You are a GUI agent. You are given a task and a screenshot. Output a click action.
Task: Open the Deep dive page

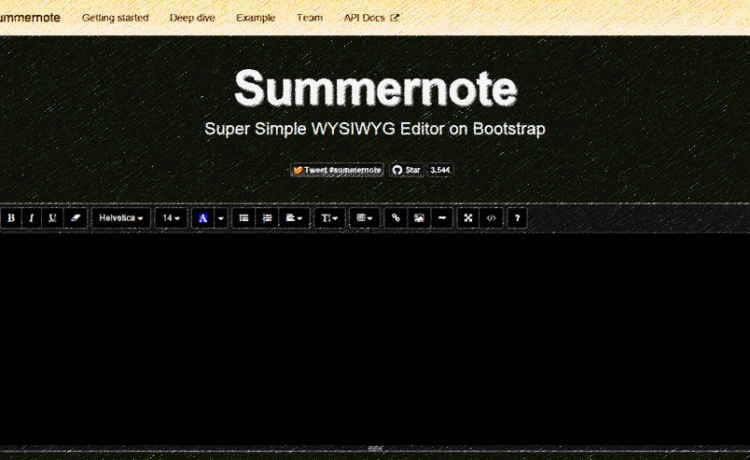click(192, 18)
